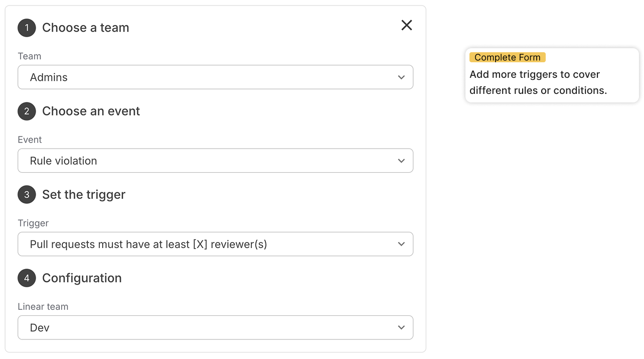This screenshot has width=644, height=359.
Task: Close the trigger setup form
Action: [x=407, y=25]
